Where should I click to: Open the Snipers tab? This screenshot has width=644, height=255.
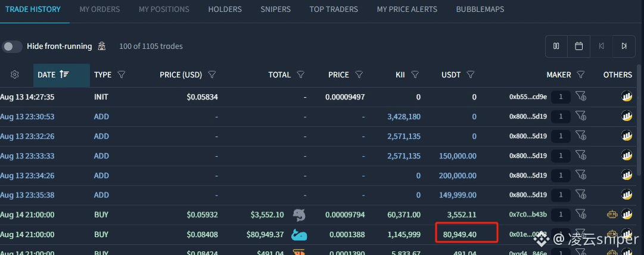coord(276,9)
